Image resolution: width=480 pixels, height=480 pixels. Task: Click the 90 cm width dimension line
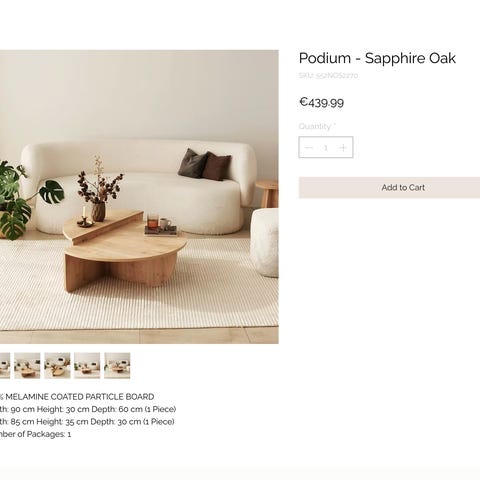(x=88, y=409)
